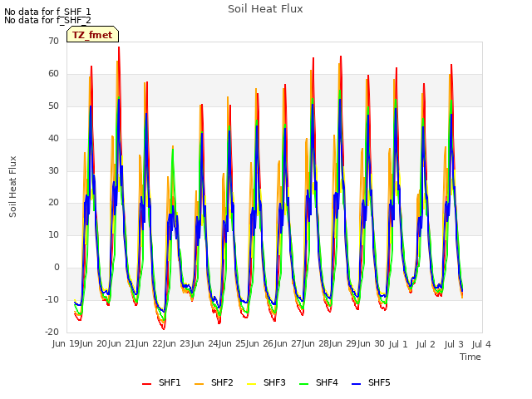Click the 'Jun 30' x-axis date label
Screen dimensions: 532x399
[x=371, y=344]
